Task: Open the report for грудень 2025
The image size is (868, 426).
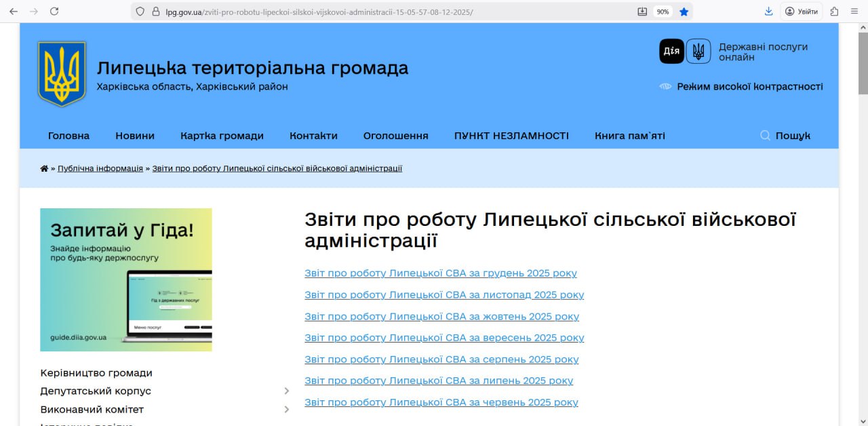Action: pyautogui.click(x=441, y=273)
